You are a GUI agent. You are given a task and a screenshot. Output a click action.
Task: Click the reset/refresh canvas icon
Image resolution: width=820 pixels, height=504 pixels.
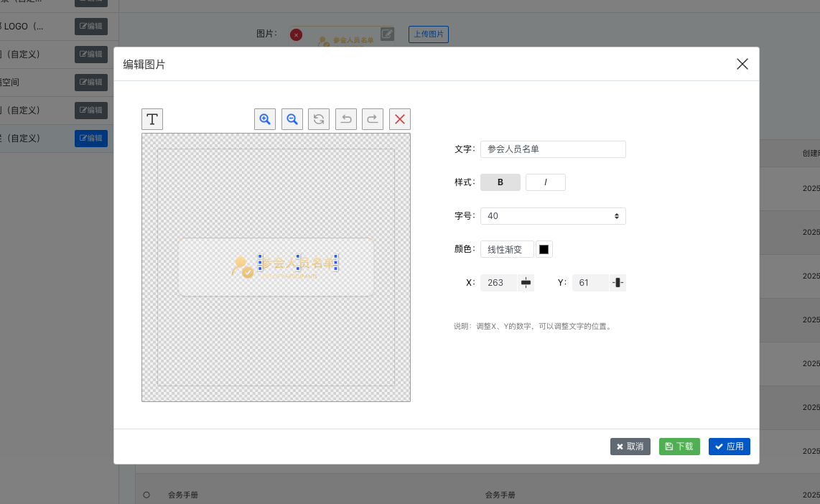pos(319,119)
